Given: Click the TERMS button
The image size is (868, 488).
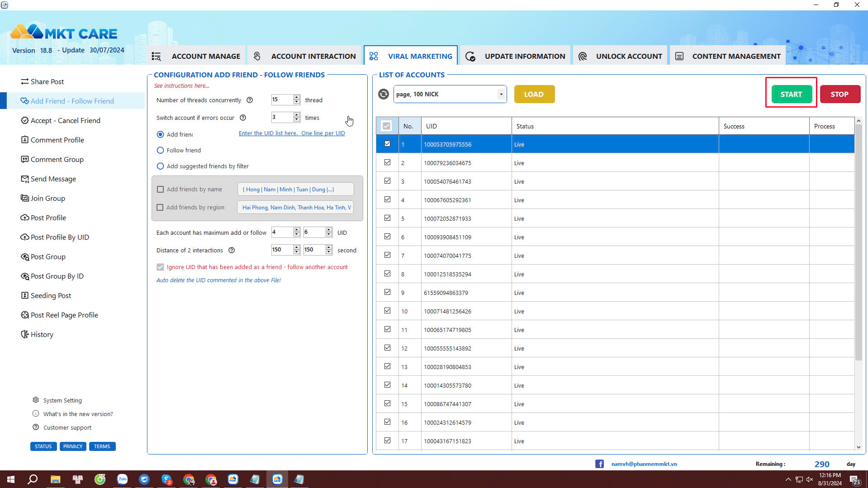Looking at the screenshot, I should click(102, 446).
